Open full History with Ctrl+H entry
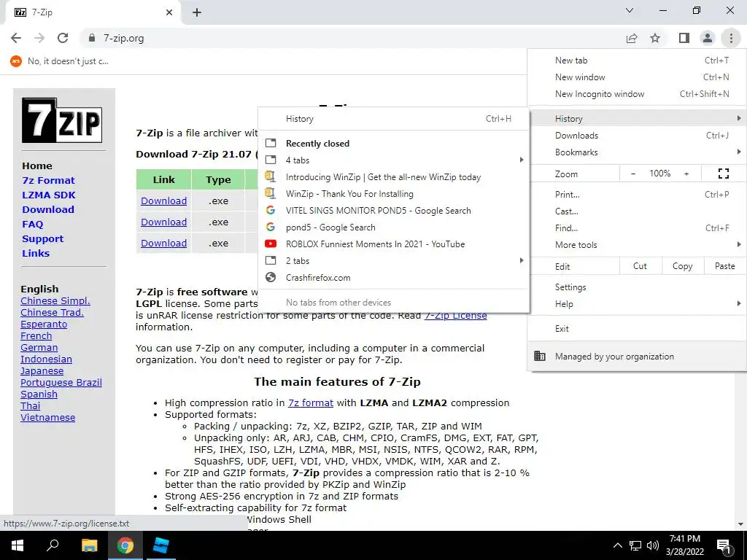Viewport: 747px width, 560px height. (393, 119)
